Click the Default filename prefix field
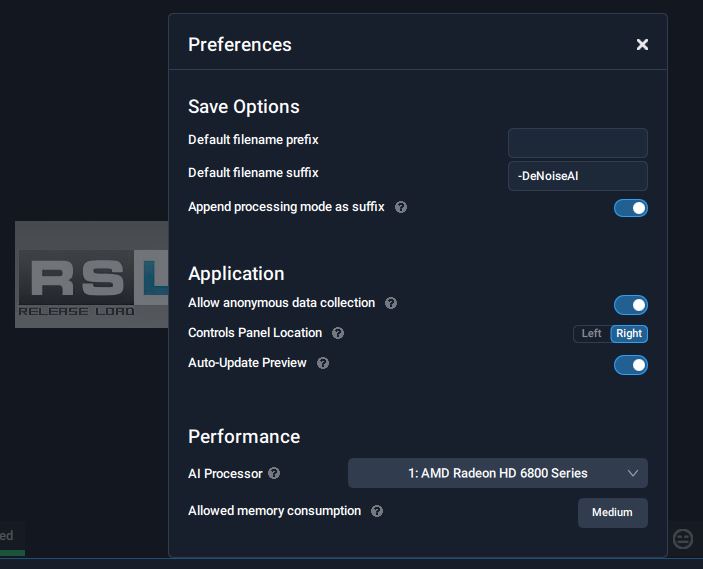This screenshot has width=703, height=569. pos(577,143)
